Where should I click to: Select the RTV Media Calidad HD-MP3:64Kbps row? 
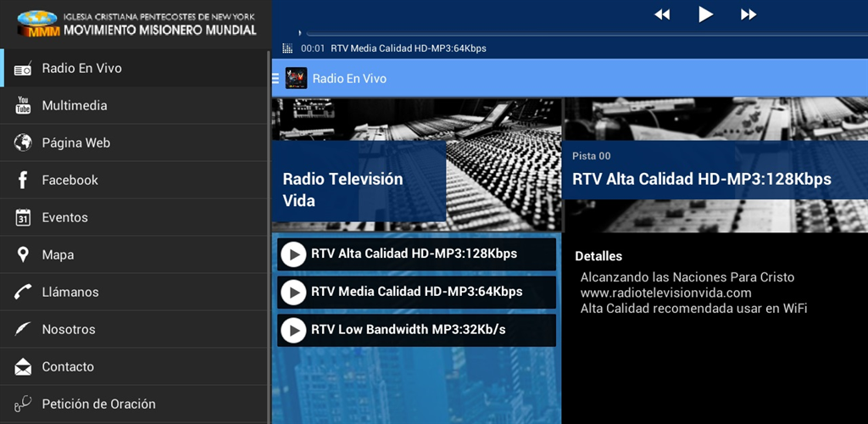(x=416, y=293)
